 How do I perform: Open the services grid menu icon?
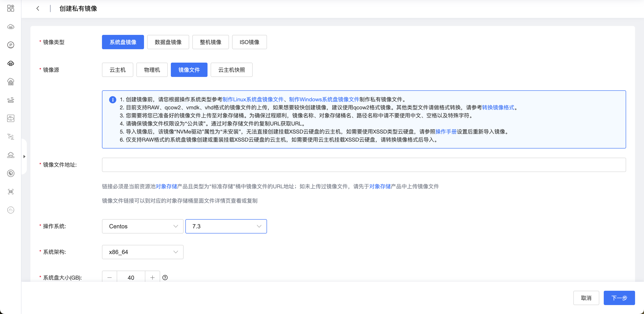[11, 8]
